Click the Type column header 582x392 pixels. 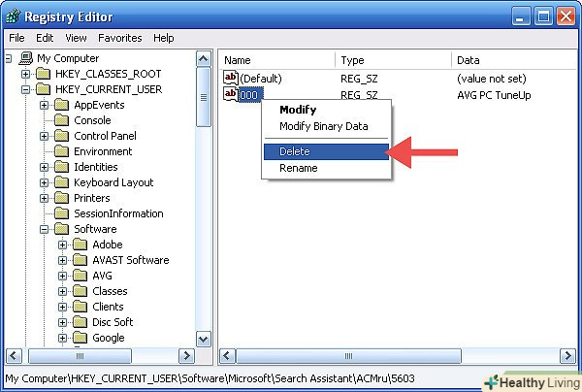(x=393, y=60)
